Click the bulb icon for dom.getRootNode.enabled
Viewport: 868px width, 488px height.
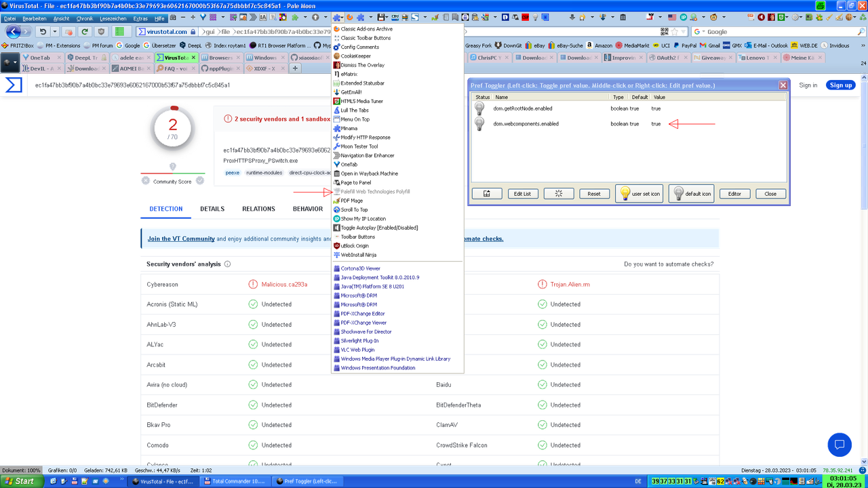click(x=479, y=108)
